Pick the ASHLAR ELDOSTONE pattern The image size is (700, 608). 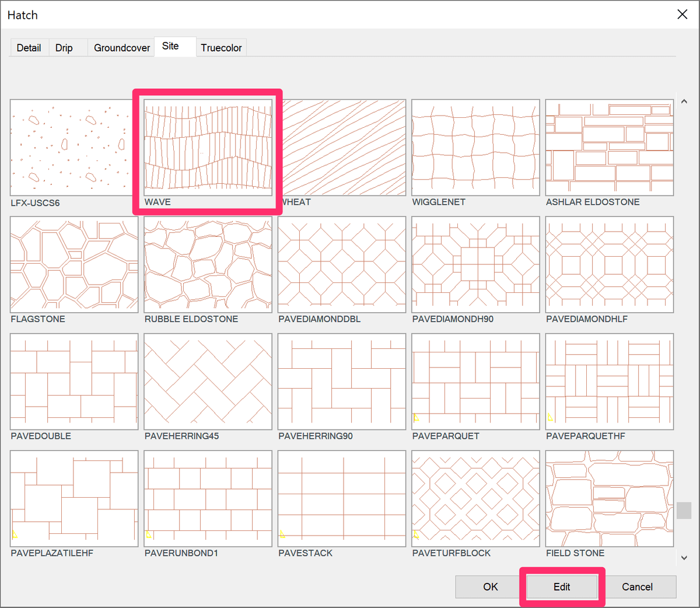click(x=610, y=147)
